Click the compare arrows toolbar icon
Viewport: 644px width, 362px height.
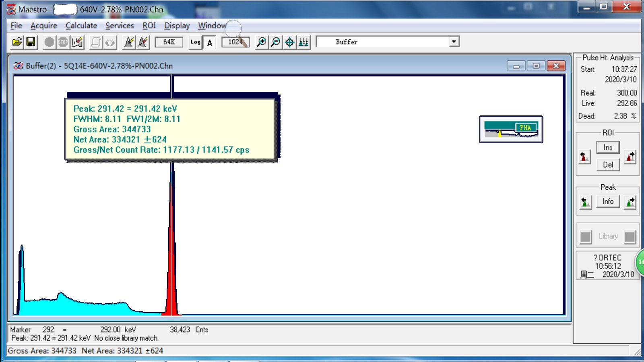pos(110,42)
